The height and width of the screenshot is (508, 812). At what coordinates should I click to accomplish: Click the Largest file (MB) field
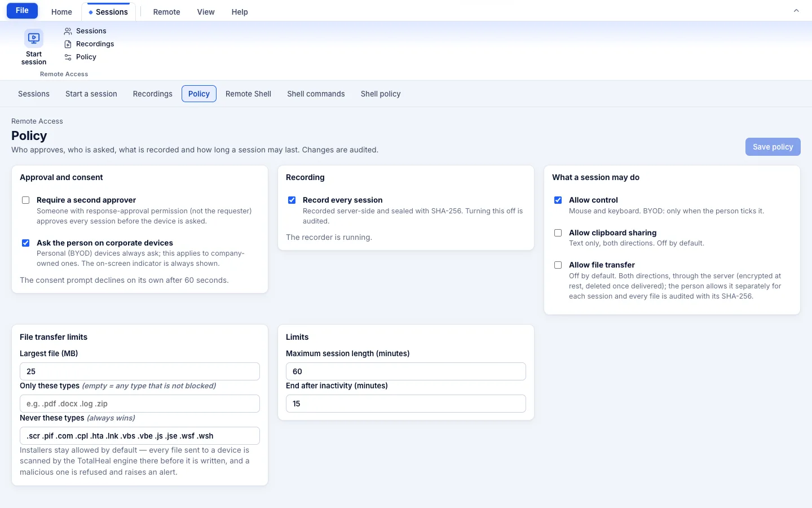click(x=140, y=371)
